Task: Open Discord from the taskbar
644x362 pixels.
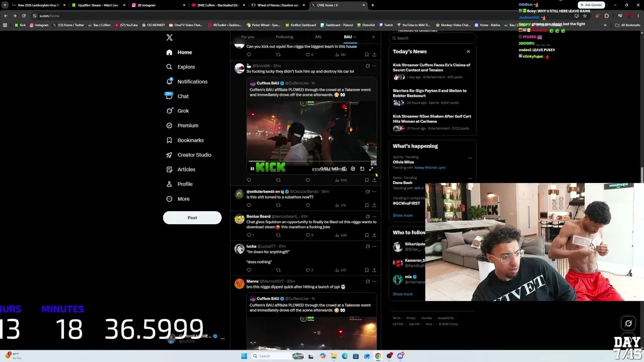Action: click(400, 356)
